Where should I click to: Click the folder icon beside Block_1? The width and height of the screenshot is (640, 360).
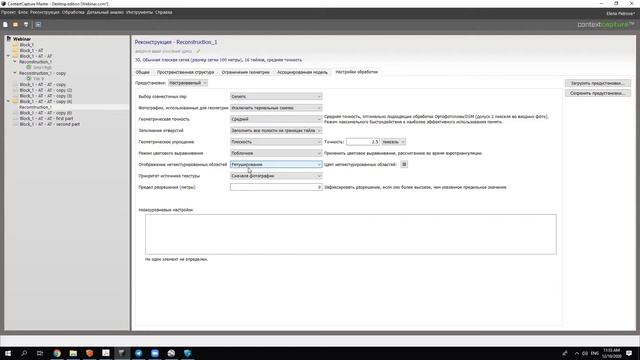[x=16, y=44]
